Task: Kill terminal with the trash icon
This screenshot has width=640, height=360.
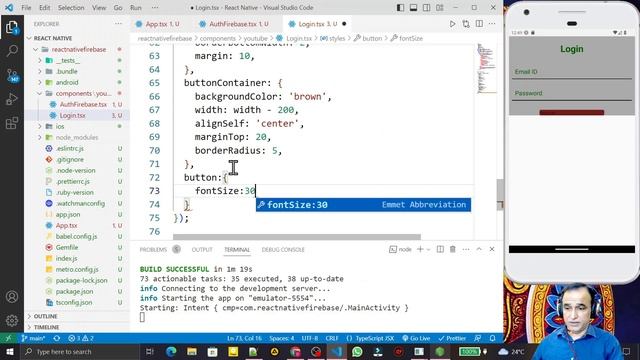Action: click(x=453, y=249)
